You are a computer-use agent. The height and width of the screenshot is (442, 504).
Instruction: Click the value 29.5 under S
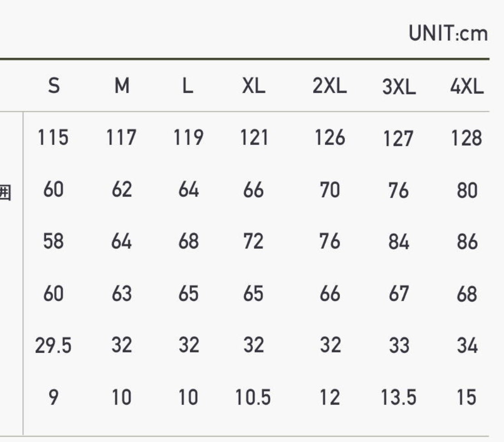tap(53, 346)
